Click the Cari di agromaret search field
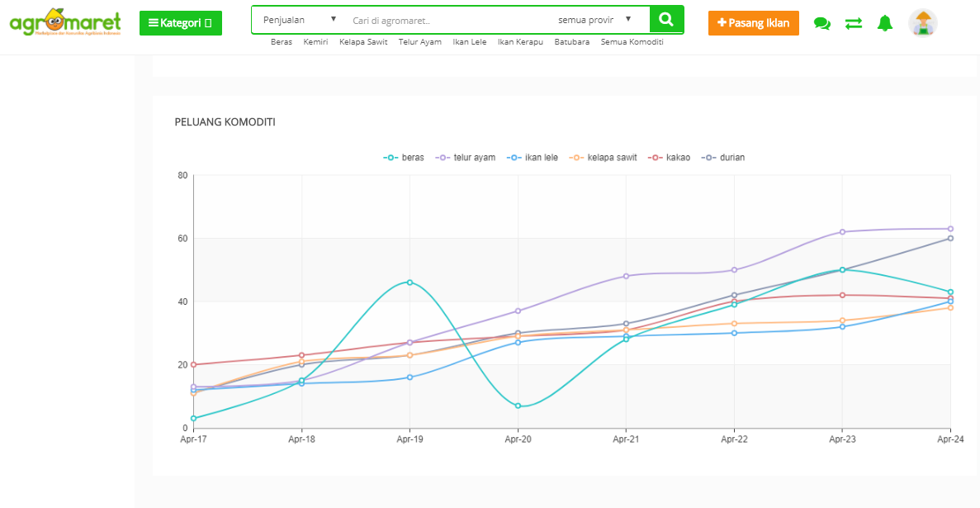This screenshot has height=508, width=980. [446, 19]
